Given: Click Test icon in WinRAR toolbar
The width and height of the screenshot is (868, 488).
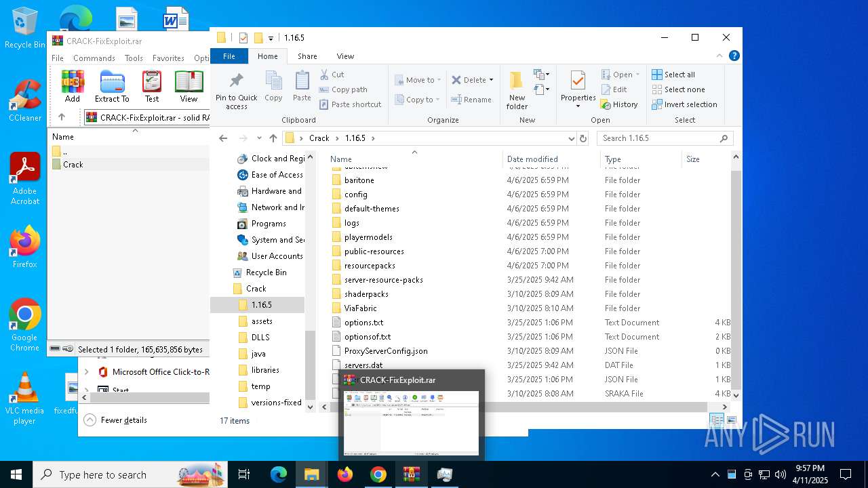Looking at the screenshot, I should pyautogui.click(x=152, y=86).
